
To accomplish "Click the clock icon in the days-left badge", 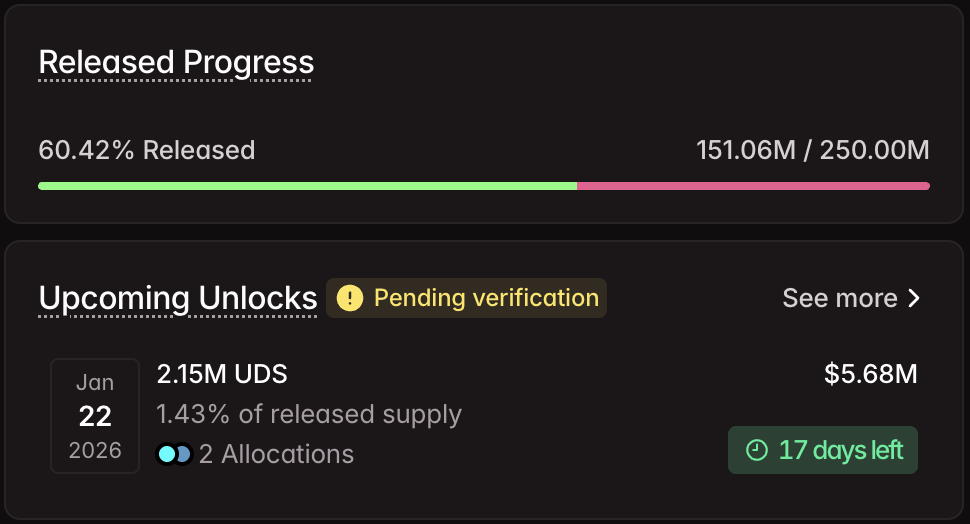I will (x=757, y=450).
